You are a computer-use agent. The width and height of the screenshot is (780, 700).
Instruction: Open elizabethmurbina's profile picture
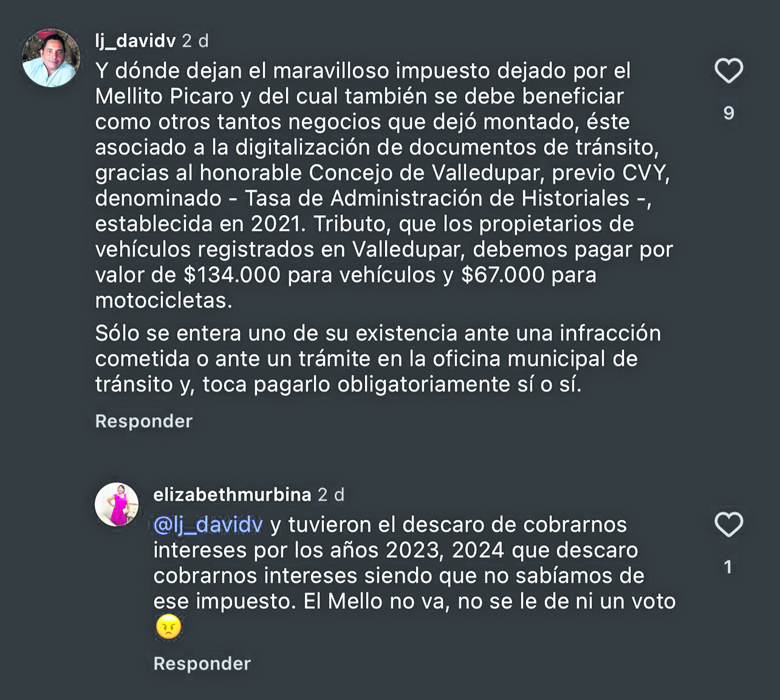(x=117, y=504)
